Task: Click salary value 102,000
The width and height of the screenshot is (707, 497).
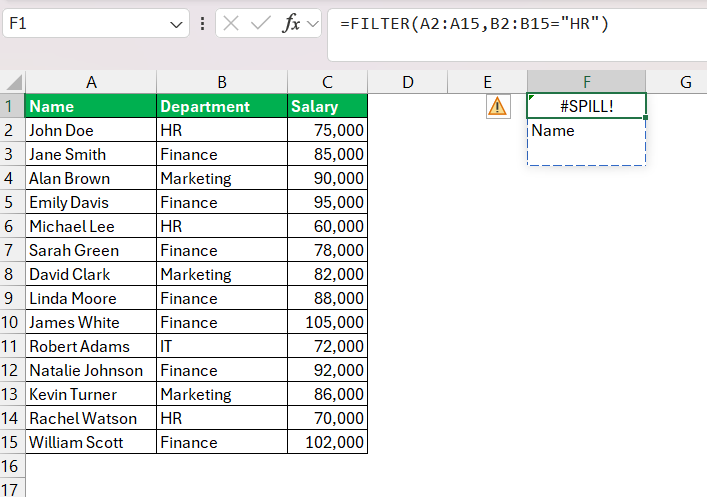Action: (x=327, y=442)
